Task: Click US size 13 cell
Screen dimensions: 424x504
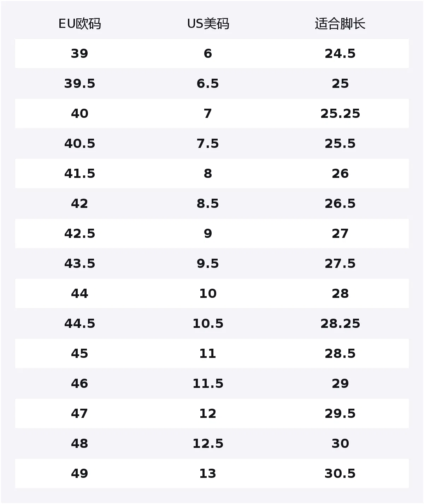Action: 208,474
